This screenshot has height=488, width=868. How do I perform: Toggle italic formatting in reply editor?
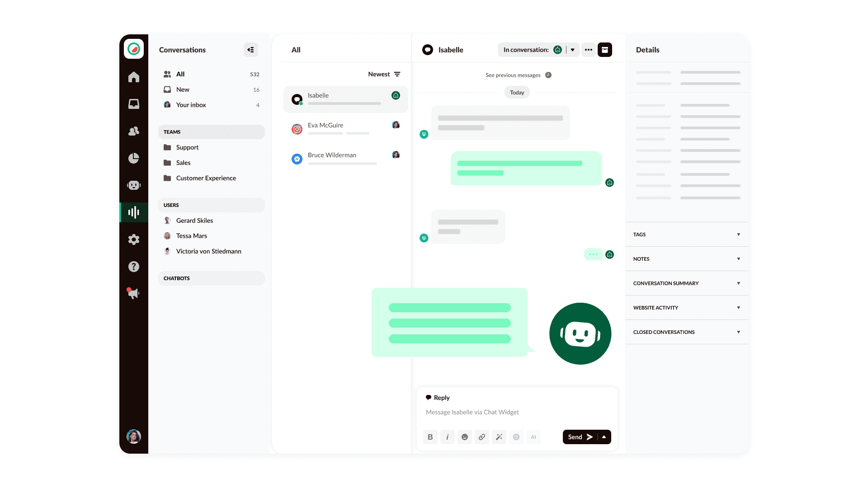447,437
